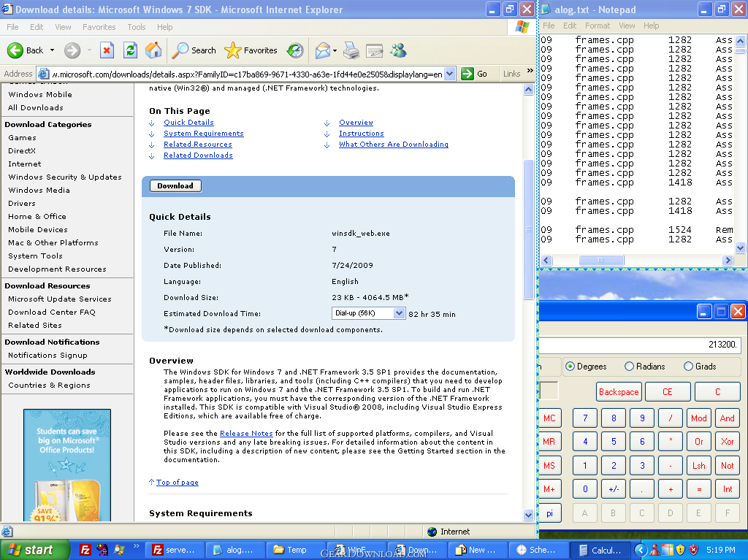The width and height of the screenshot is (748, 560).
Task: Click the Download button
Action: click(175, 185)
